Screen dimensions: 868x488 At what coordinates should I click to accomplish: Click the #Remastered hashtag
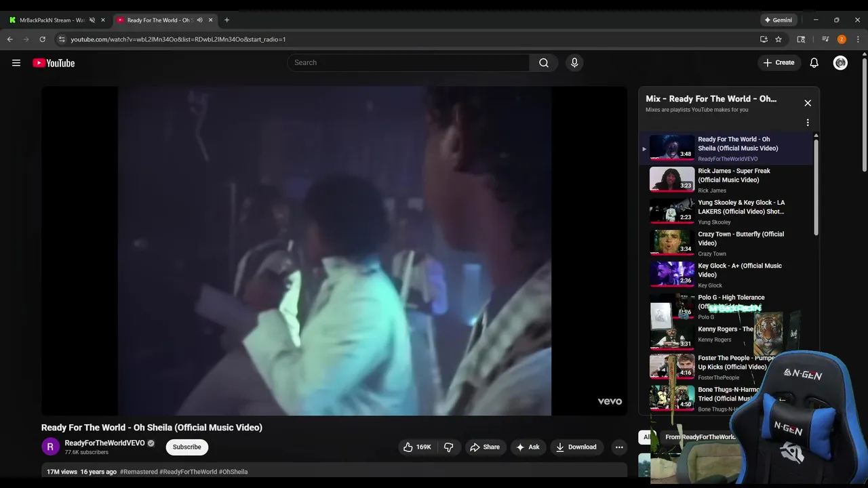[x=139, y=472]
